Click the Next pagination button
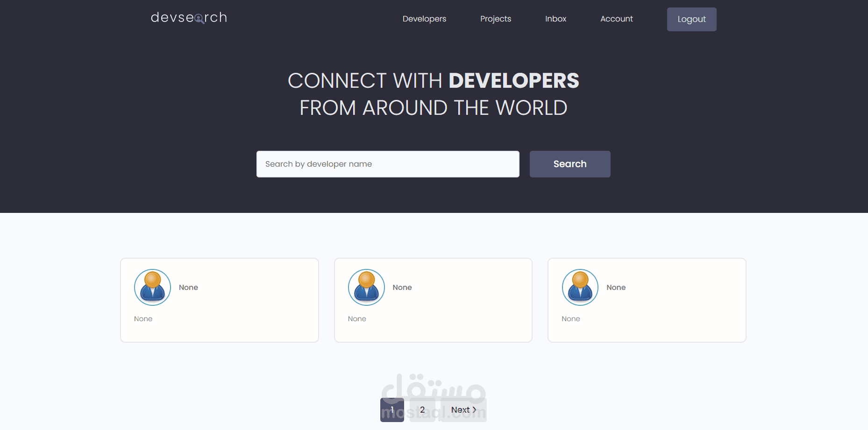The image size is (868, 430). point(463,410)
